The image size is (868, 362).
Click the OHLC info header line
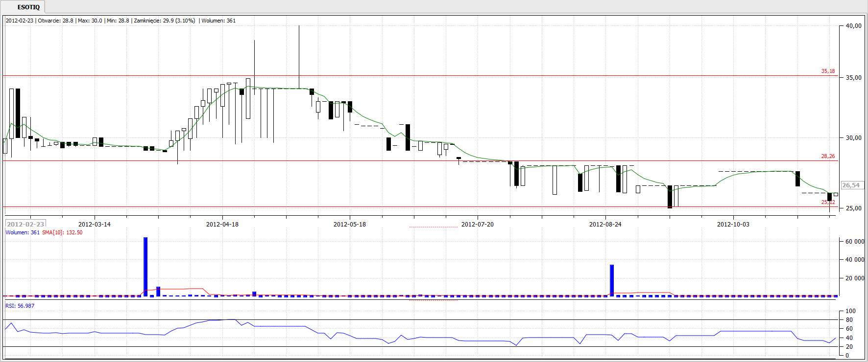point(121,21)
